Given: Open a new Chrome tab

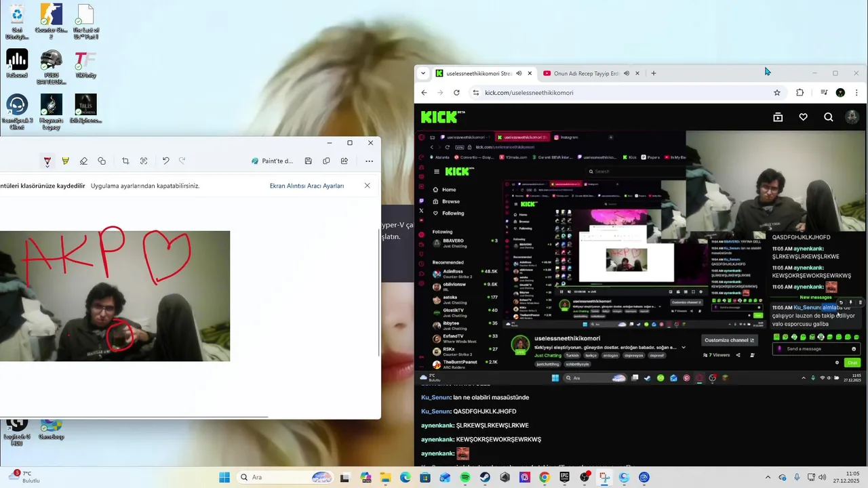Looking at the screenshot, I should click(x=654, y=73).
